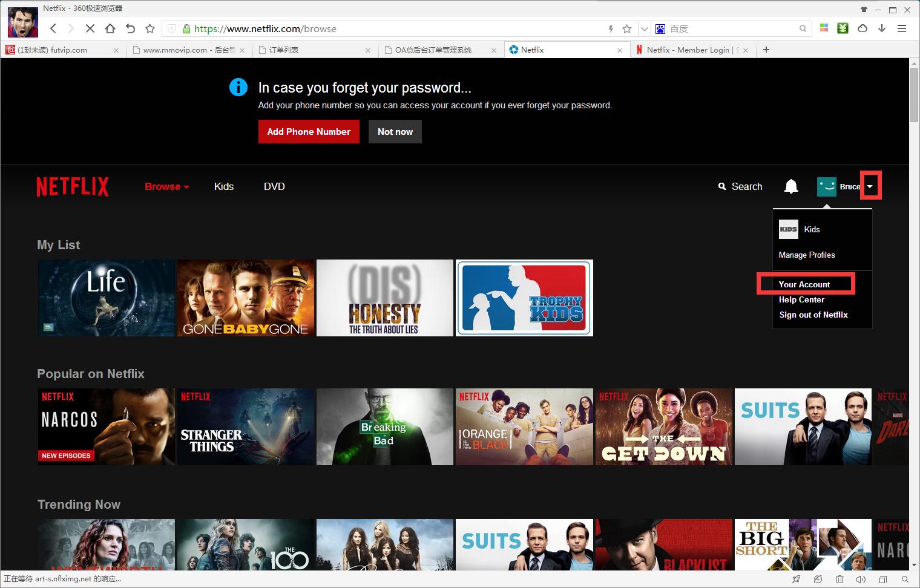Click the rocket accelerator icon in status bar
The height and width of the screenshot is (588, 920).
(797, 579)
